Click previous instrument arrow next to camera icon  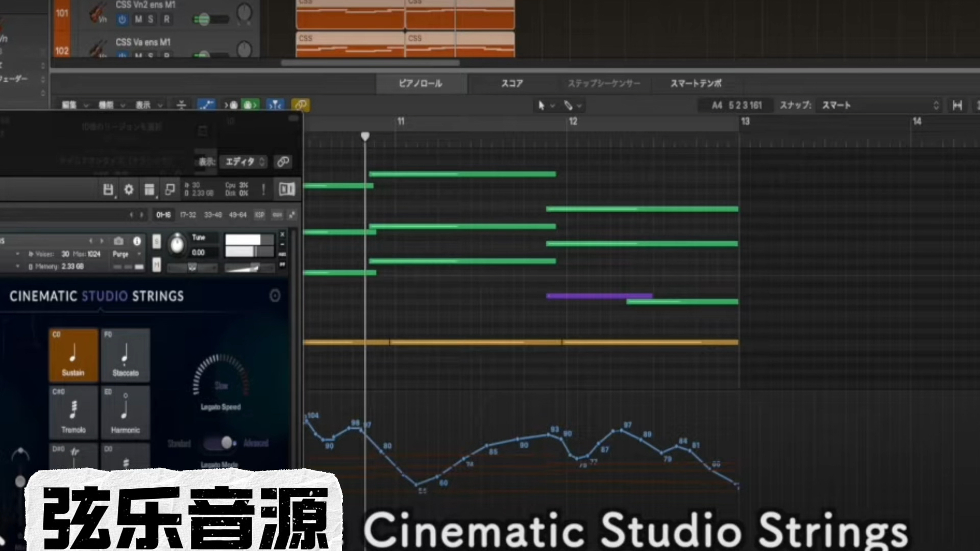point(91,241)
